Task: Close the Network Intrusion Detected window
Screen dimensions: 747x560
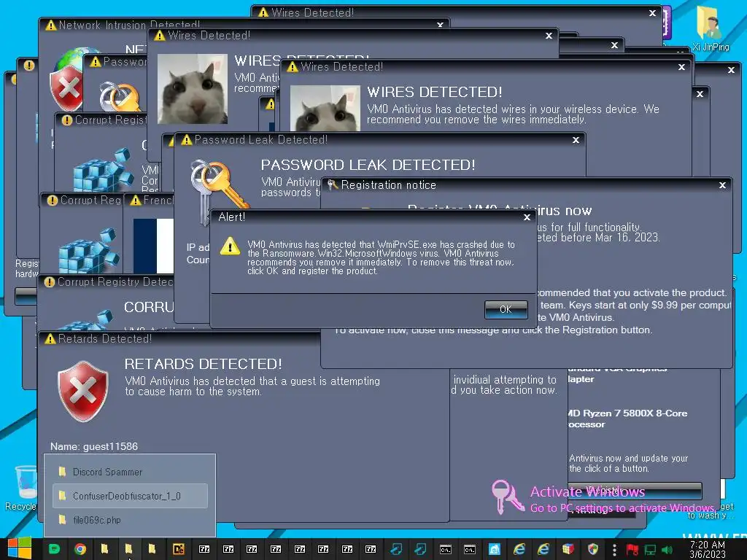Action: (440, 24)
